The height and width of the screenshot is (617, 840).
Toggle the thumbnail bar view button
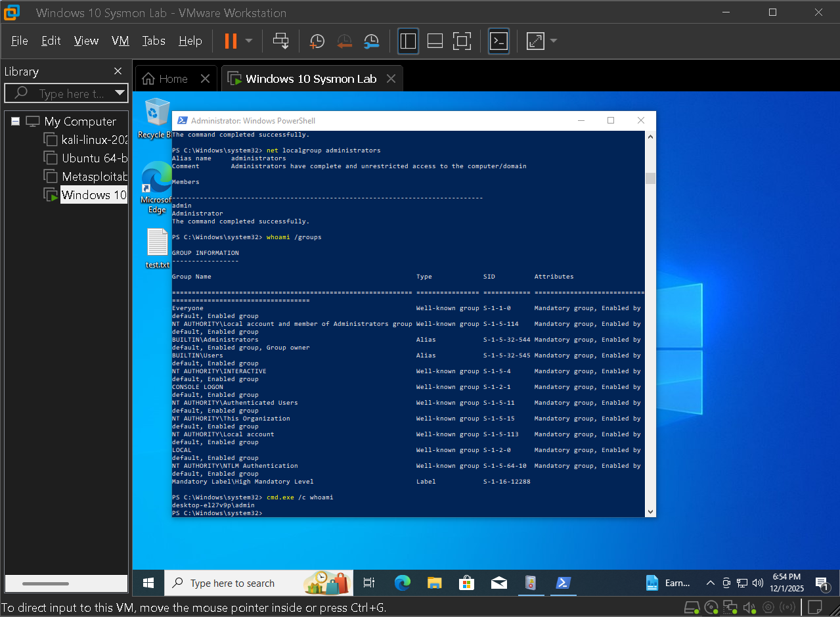[x=435, y=41]
